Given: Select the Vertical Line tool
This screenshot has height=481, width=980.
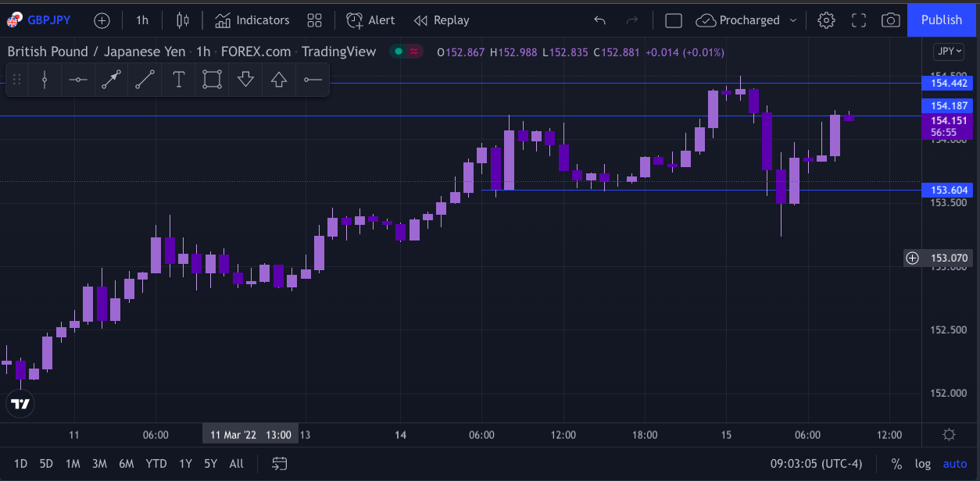Looking at the screenshot, I should click(x=44, y=79).
